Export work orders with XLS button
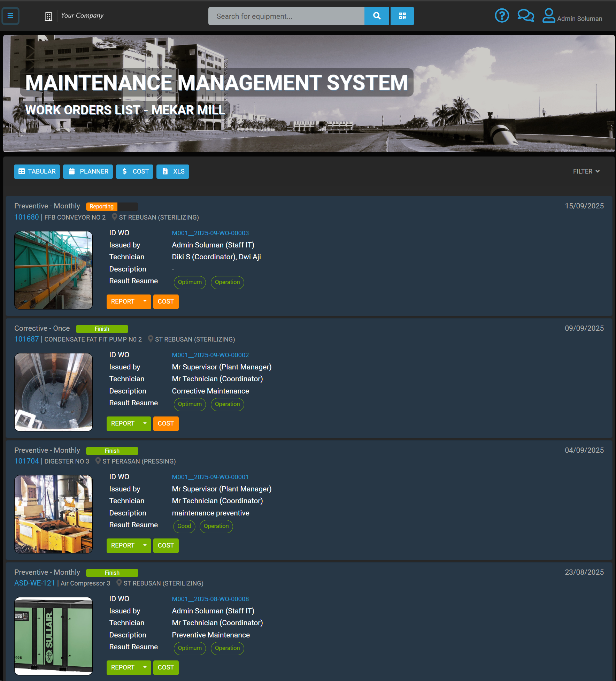Viewport: 616px width, 681px height. click(x=173, y=171)
